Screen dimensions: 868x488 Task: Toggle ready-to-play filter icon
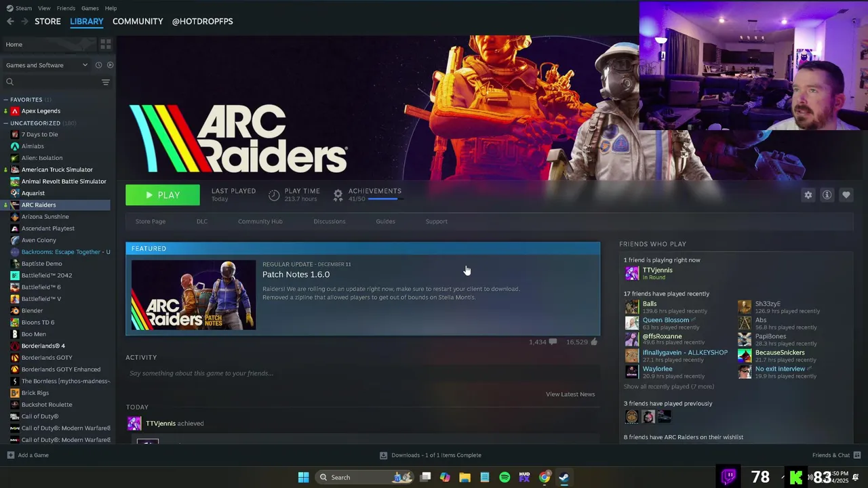[110, 65]
